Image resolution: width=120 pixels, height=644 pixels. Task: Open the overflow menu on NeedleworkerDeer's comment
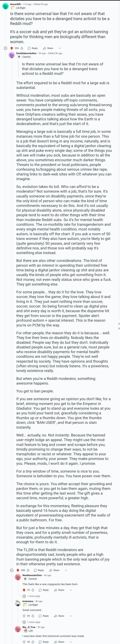click(x=71, y=590)
